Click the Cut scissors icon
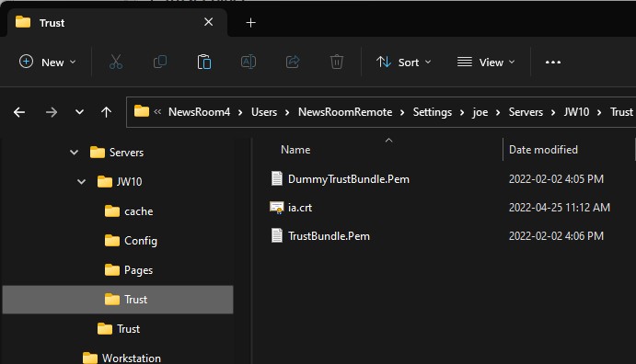Viewport: 636px width, 364px height. (116, 62)
